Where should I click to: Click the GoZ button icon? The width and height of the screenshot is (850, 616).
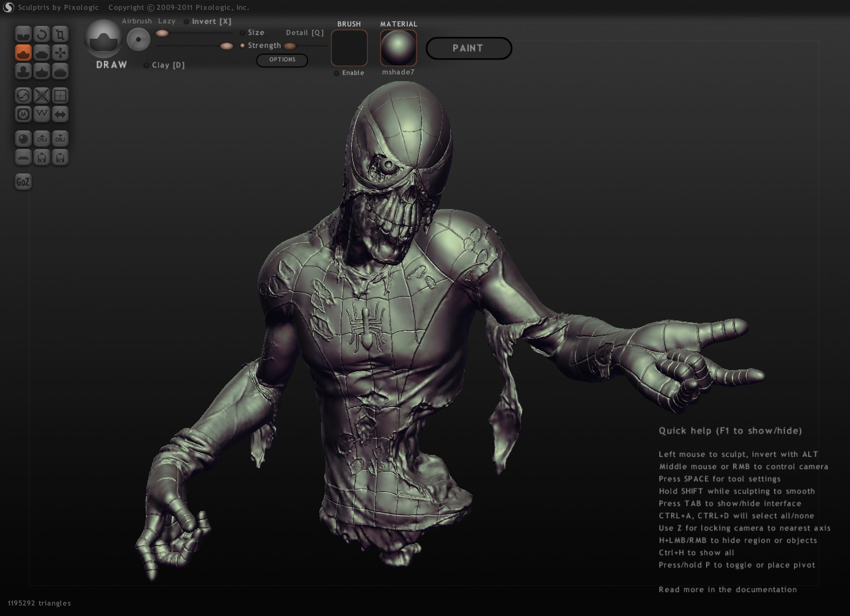pyautogui.click(x=23, y=182)
